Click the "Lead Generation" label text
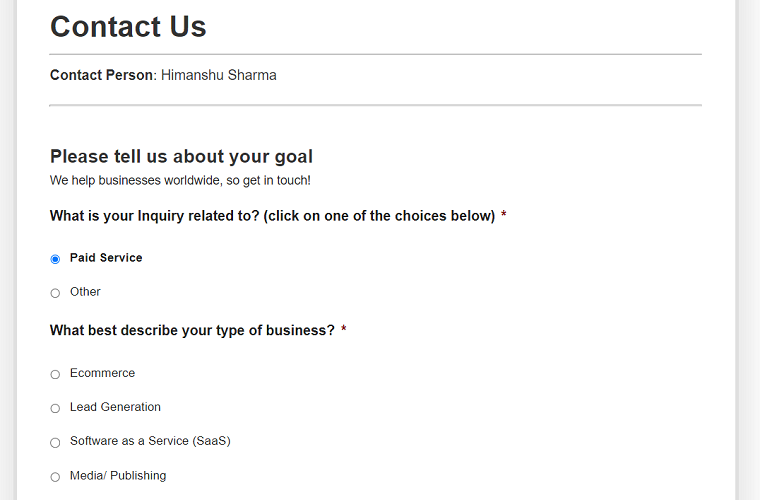This screenshot has width=760, height=500. click(115, 407)
